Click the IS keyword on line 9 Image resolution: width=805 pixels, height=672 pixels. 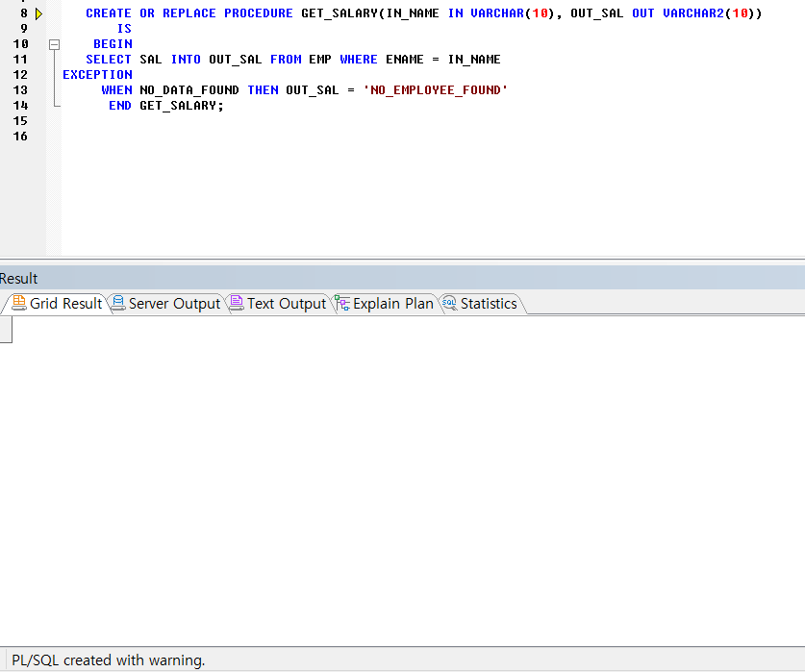coord(124,29)
